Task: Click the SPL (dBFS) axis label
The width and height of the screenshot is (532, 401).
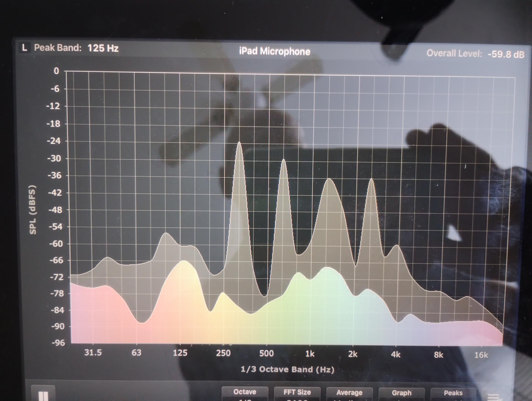Action: coord(32,209)
